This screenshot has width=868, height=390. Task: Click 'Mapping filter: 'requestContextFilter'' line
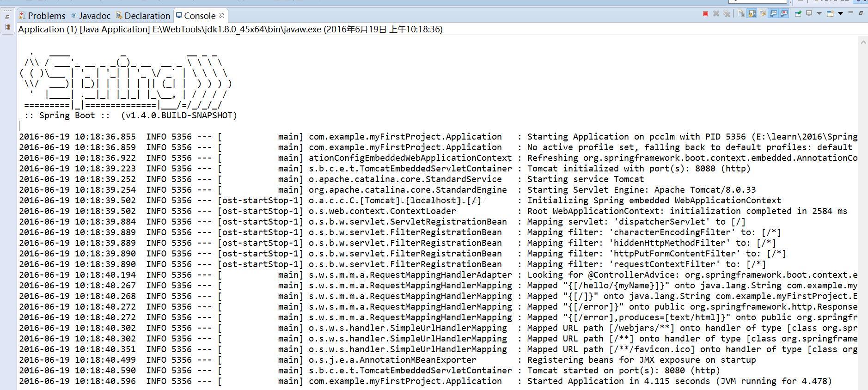tap(647, 264)
